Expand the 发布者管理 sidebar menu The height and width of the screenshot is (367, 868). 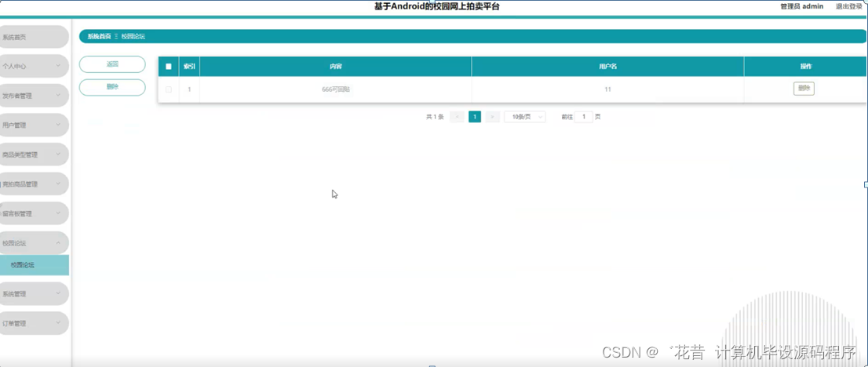click(33, 95)
